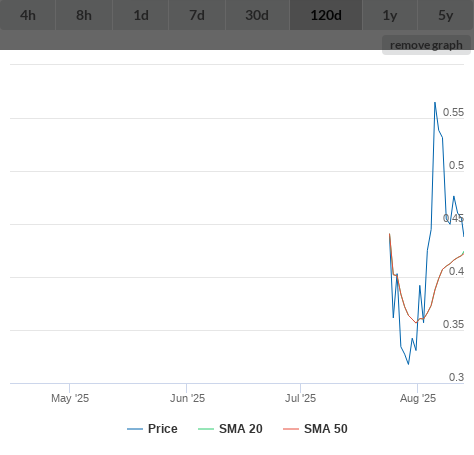Screen dimensions: 474x455
Task: Show the 5y time range
Action: 446,15
